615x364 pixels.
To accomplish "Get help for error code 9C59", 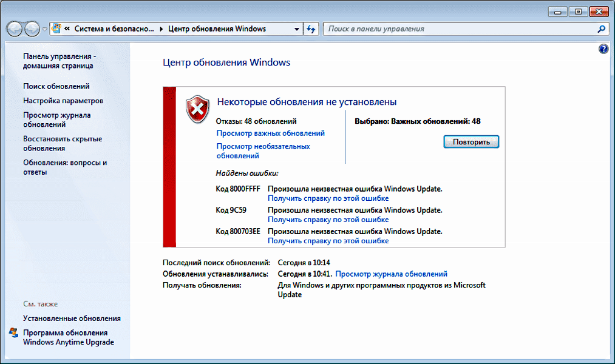I will pyautogui.click(x=328, y=220).
